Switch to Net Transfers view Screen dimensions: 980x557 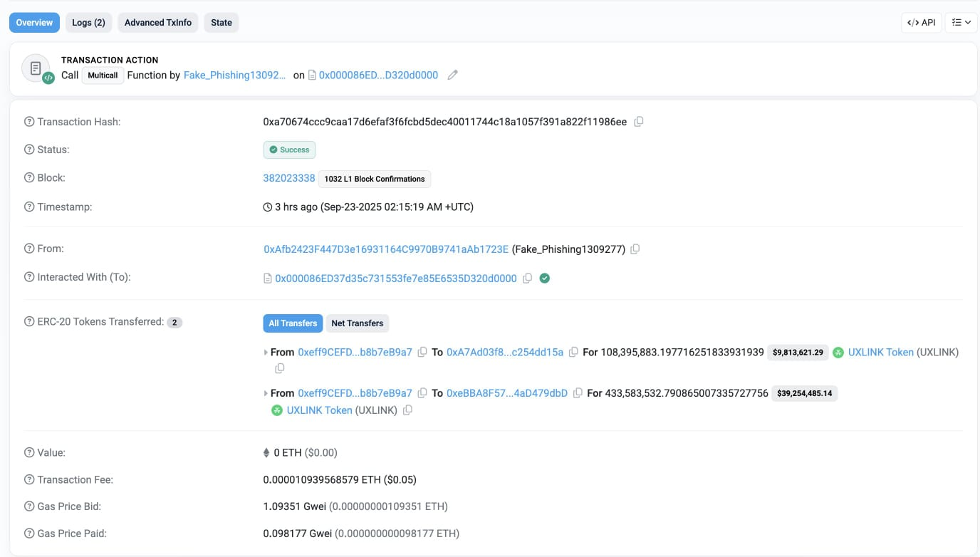(357, 323)
